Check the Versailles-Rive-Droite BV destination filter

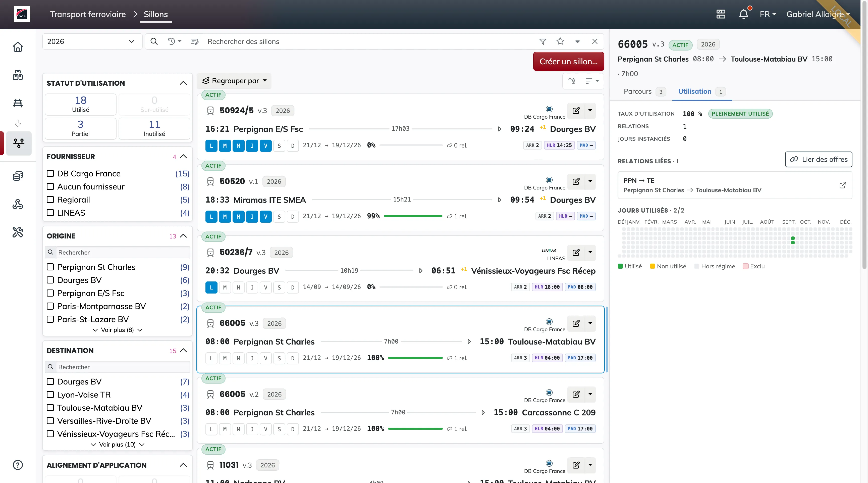(50, 421)
